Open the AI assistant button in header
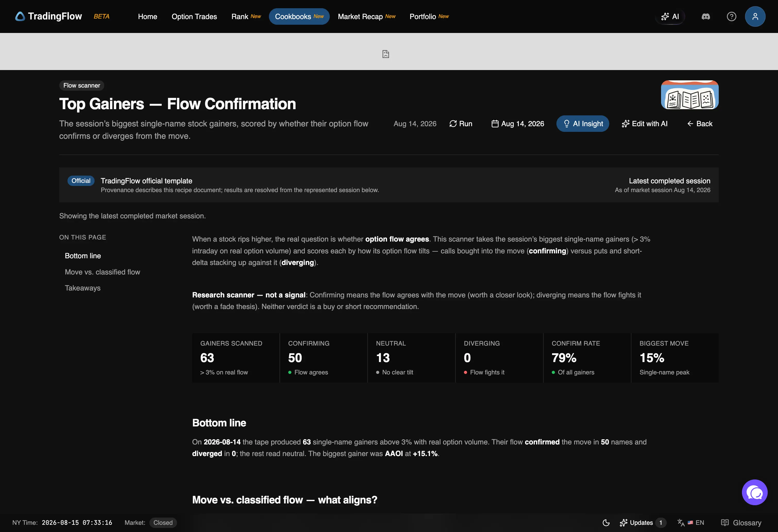The width and height of the screenshot is (778, 532). 670,16
